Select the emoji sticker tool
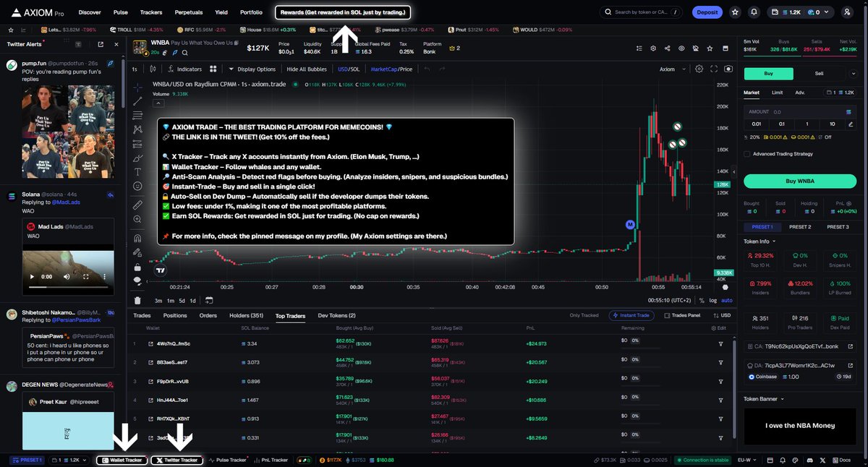This screenshot has height=467, width=868. (137, 186)
